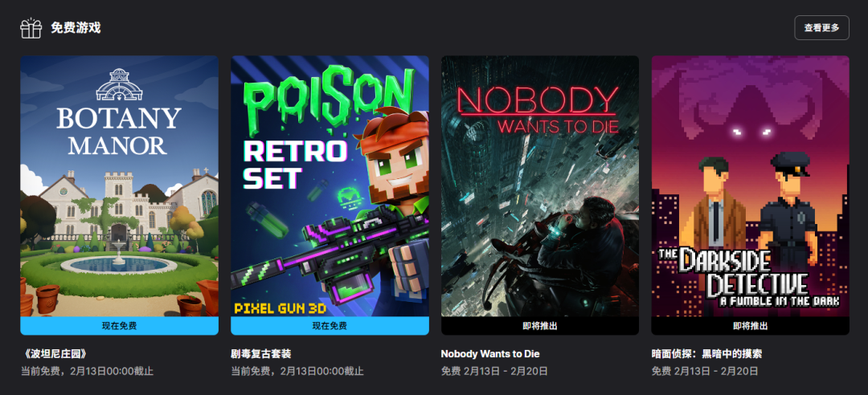
Task: Click Nobody Wants to Die free dates text
Action: tap(494, 371)
